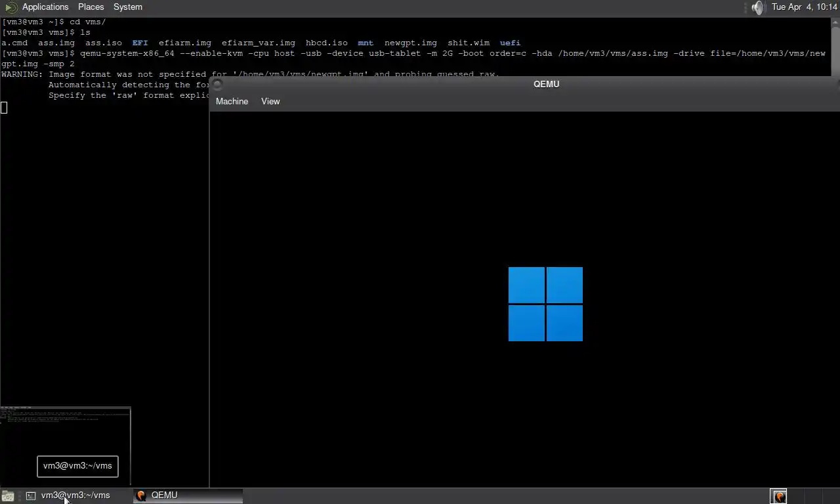This screenshot has height=504, width=840.
Task: Click "hbcd.iso" in the ls listing
Action: (327, 43)
